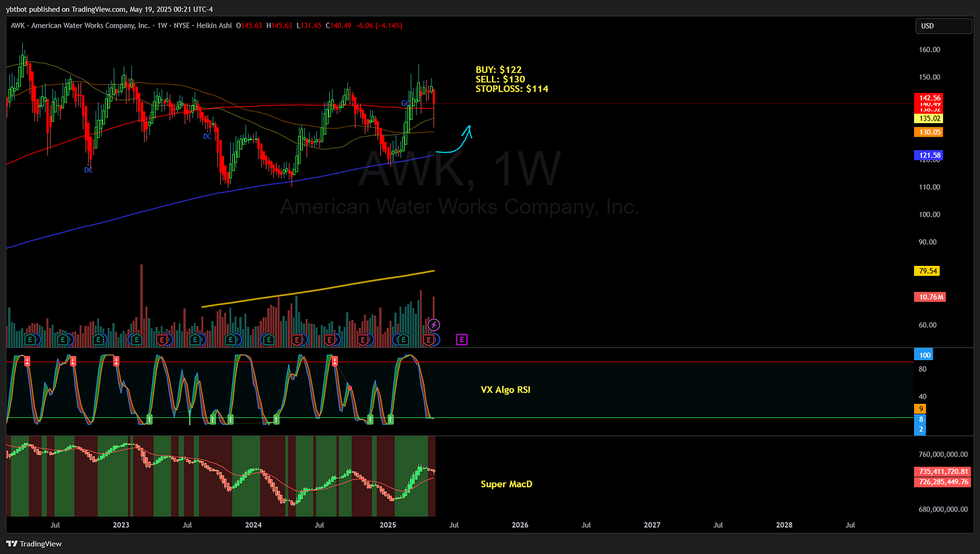Click the 2023 time axis label
This screenshot has height=554, width=980.
click(x=121, y=524)
